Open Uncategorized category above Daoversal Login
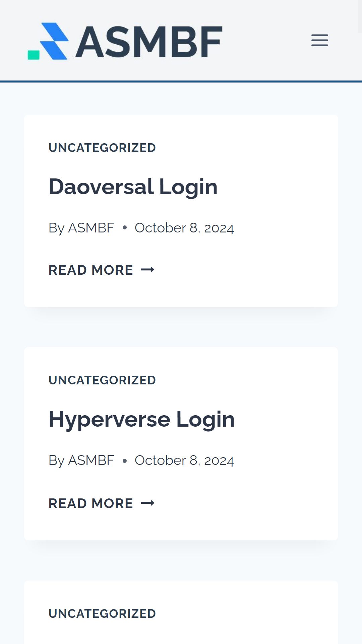The image size is (362, 644). 102,148
